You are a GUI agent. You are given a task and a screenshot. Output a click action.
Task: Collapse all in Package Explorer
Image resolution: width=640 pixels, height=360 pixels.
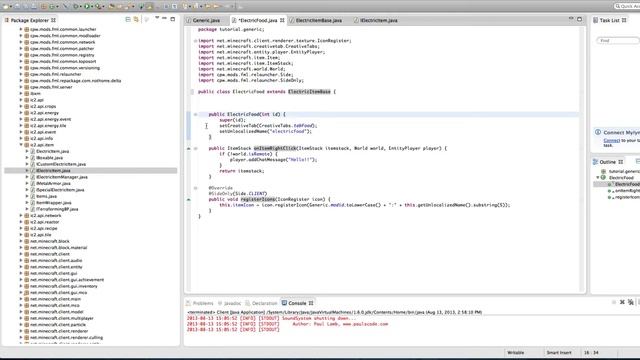tap(128, 20)
